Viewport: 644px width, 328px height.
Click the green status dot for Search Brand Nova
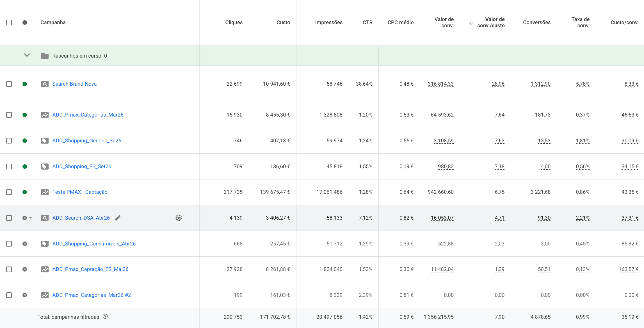pyautogui.click(x=25, y=84)
